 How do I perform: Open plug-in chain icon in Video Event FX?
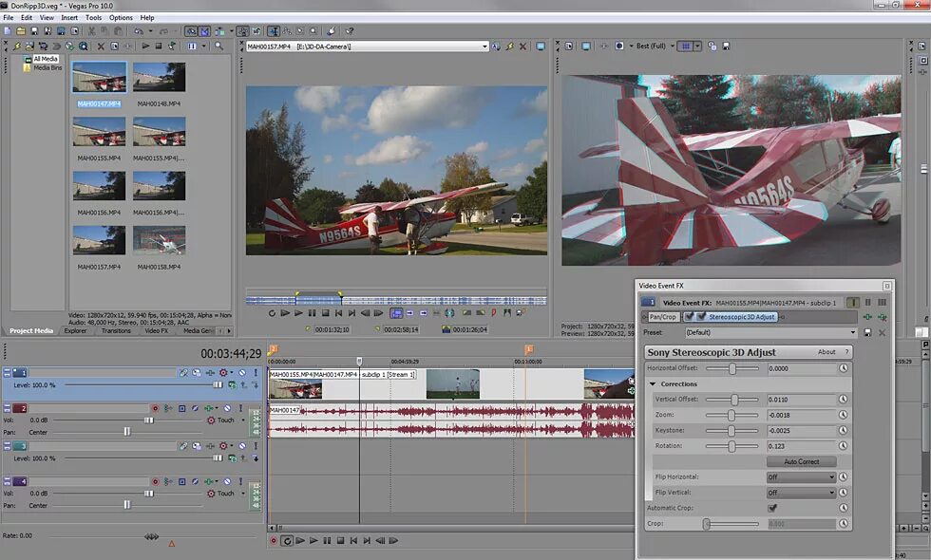(x=868, y=317)
